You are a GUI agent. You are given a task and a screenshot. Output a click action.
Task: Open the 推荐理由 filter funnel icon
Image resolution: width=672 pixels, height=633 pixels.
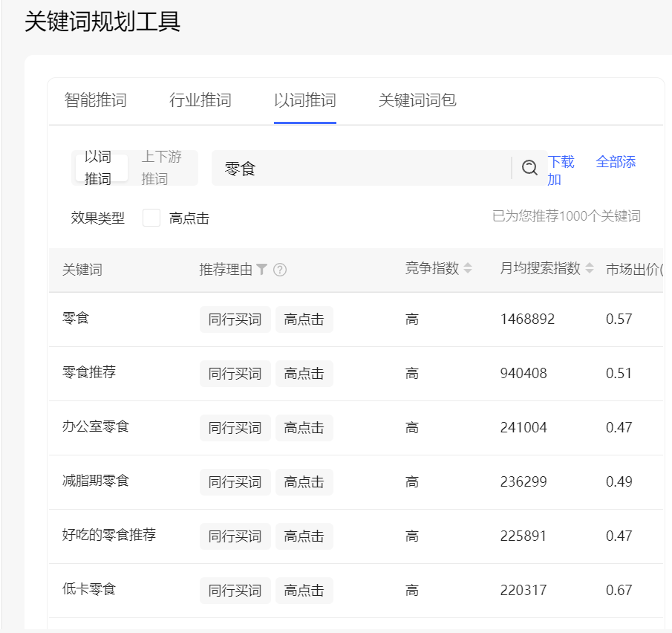pyautogui.click(x=261, y=270)
